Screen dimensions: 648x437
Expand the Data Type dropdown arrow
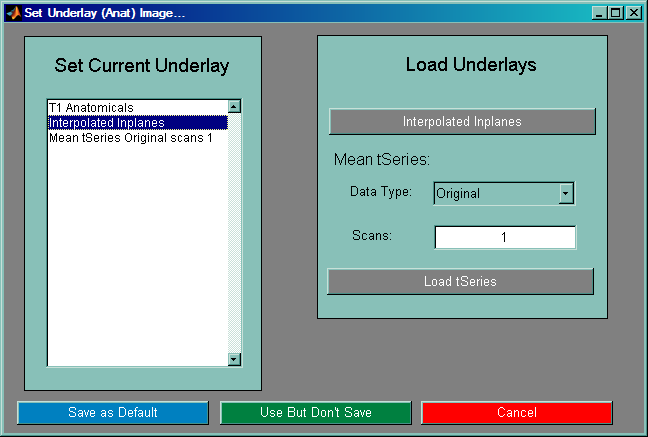(566, 193)
